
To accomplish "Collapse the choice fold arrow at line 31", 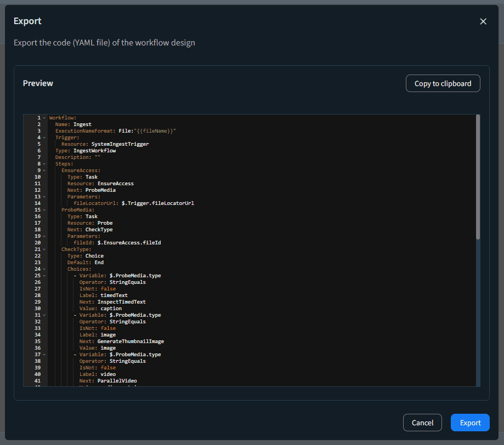I will [44, 315].
